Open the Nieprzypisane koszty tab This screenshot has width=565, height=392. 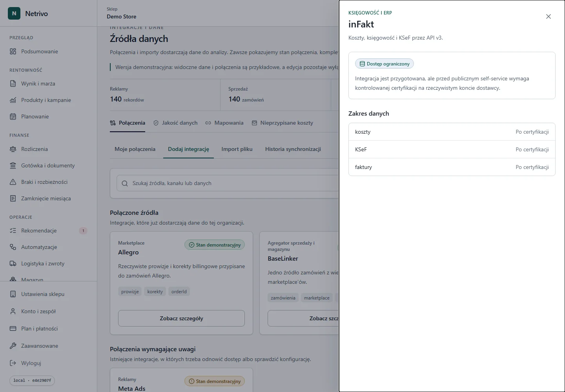pyautogui.click(x=282, y=123)
